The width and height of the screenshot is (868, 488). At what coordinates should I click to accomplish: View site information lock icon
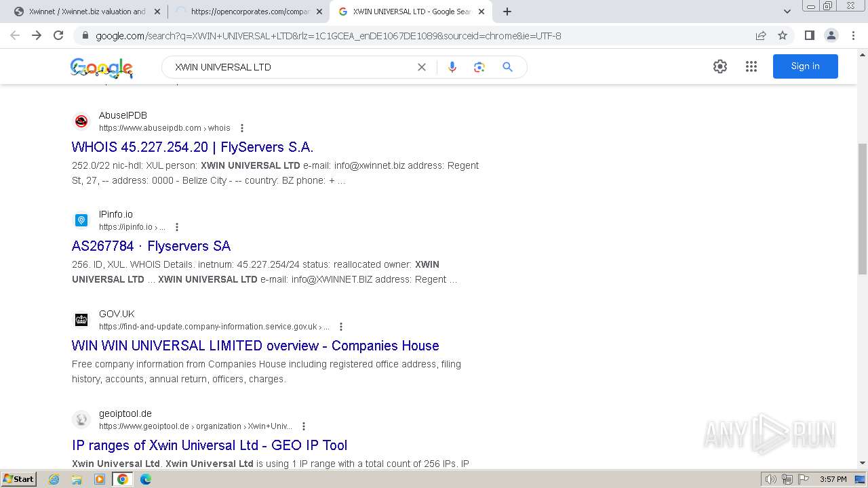pos(85,36)
